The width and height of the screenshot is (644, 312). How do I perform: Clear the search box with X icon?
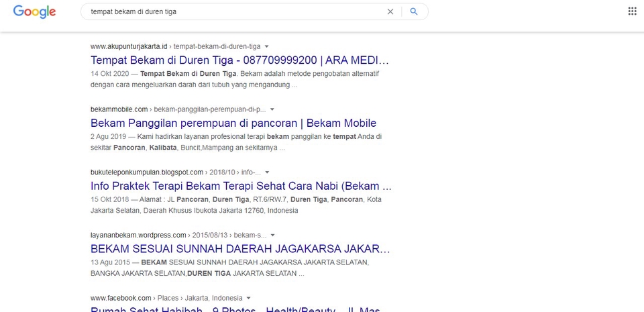(x=390, y=12)
